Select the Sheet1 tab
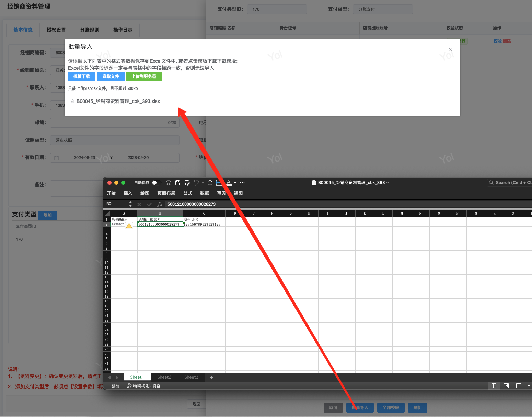532x417 pixels. [x=137, y=377]
